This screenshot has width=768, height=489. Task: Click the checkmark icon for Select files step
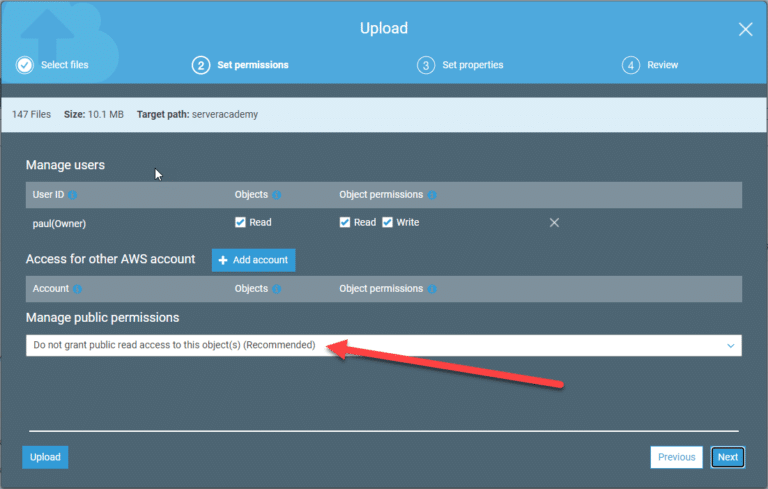tap(25, 65)
